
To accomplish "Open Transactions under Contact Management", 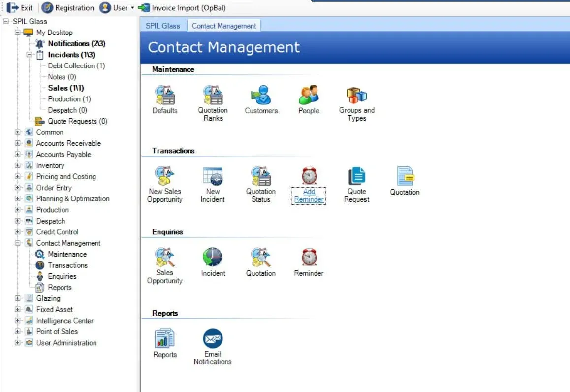I will tap(67, 265).
